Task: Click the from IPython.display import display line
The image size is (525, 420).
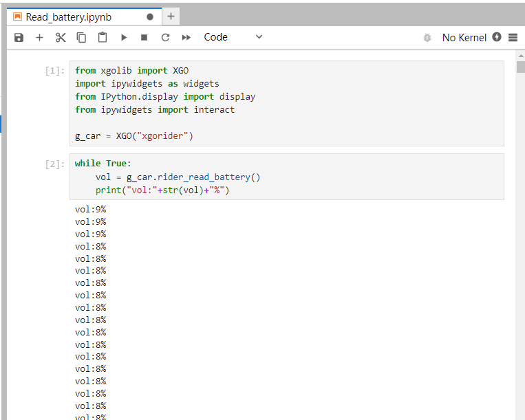Action: [x=165, y=97]
